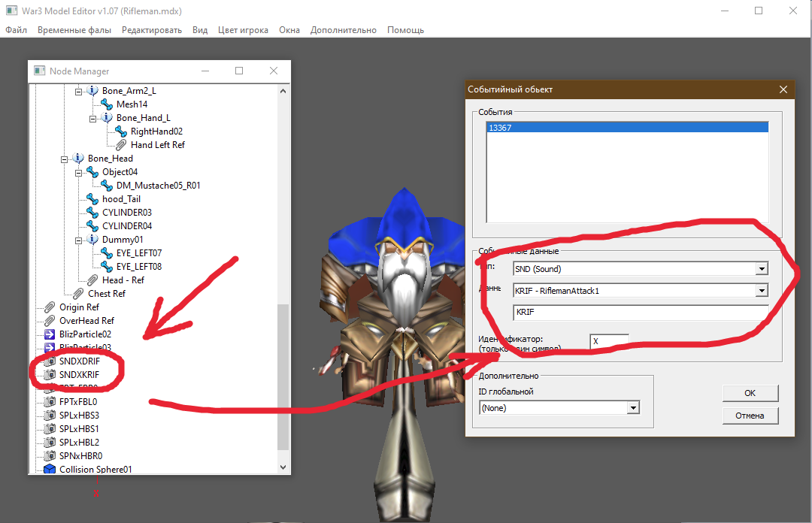The width and height of the screenshot is (812, 523).
Task: Select event 13367 in the События list
Action: click(627, 128)
